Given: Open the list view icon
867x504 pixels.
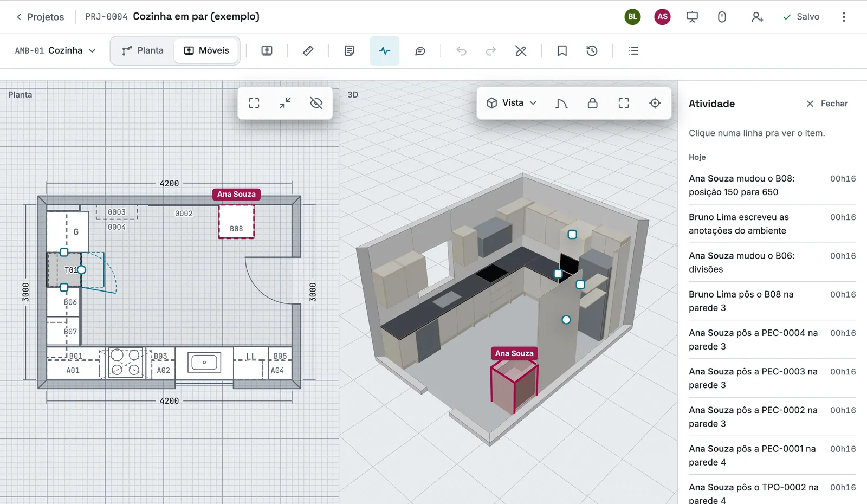Looking at the screenshot, I should pyautogui.click(x=633, y=51).
